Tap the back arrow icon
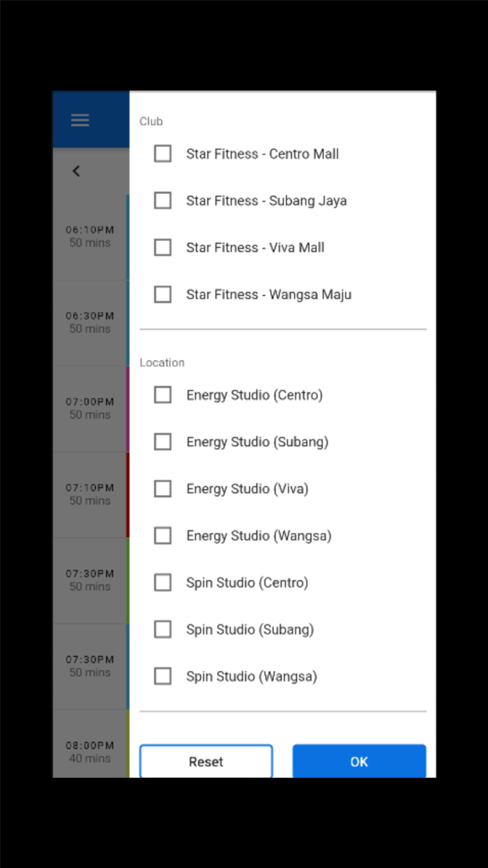Image resolution: width=488 pixels, height=868 pixels. pyautogui.click(x=76, y=171)
